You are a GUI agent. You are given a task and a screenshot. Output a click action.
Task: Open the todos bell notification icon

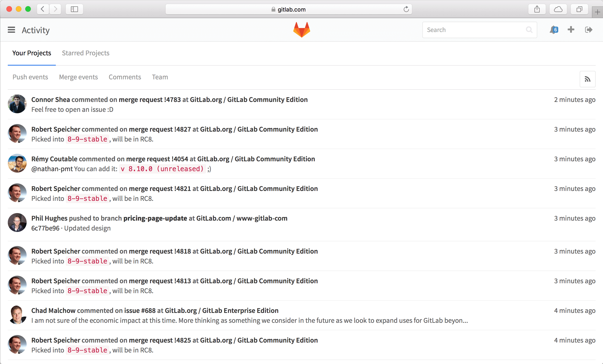(x=553, y=30)
